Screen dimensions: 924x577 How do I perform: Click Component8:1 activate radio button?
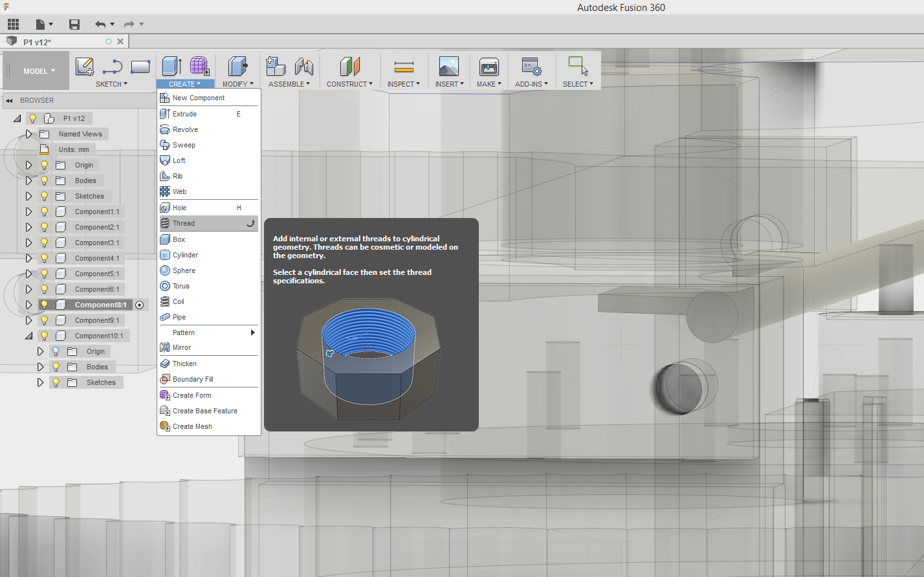tap(139, 305)
